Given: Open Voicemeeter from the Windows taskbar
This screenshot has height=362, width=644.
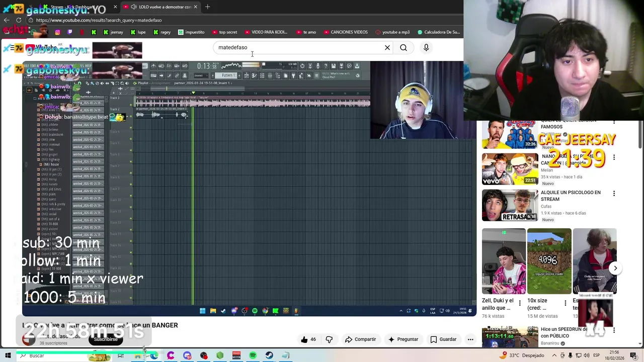Looking at the screenshot, I should 236,355.
